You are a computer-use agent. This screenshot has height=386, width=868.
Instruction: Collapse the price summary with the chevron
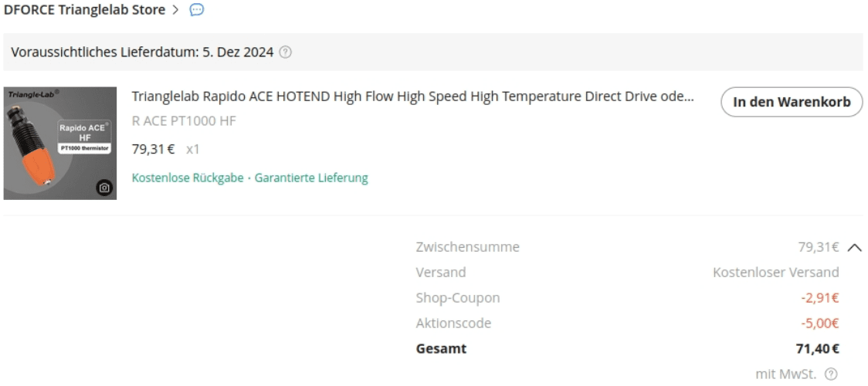click(853, 248)
